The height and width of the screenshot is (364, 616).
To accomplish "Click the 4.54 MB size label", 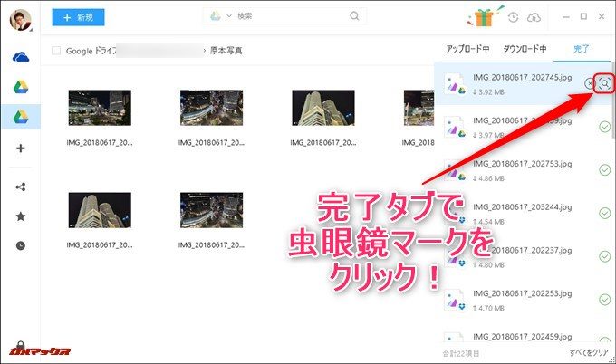I will click(x=488, y=222).
